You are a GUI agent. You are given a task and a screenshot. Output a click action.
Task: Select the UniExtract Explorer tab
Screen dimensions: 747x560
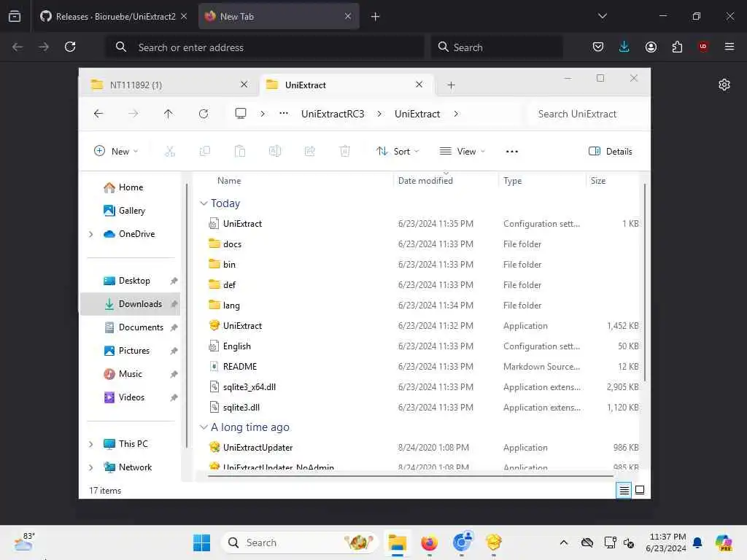[x=347, y=85]
